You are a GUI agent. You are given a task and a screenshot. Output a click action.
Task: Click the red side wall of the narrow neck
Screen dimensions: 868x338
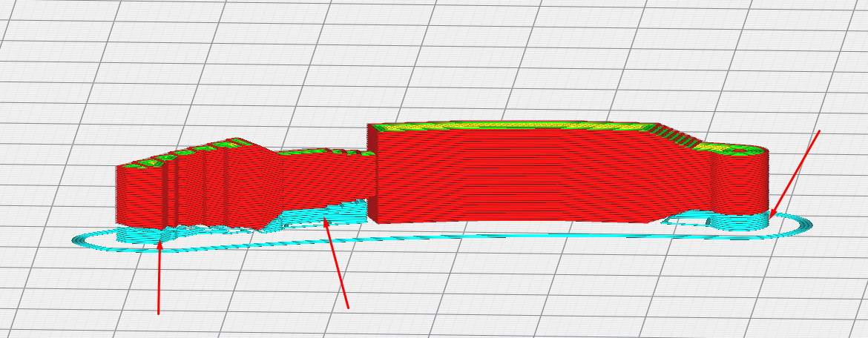pos(326,178)
